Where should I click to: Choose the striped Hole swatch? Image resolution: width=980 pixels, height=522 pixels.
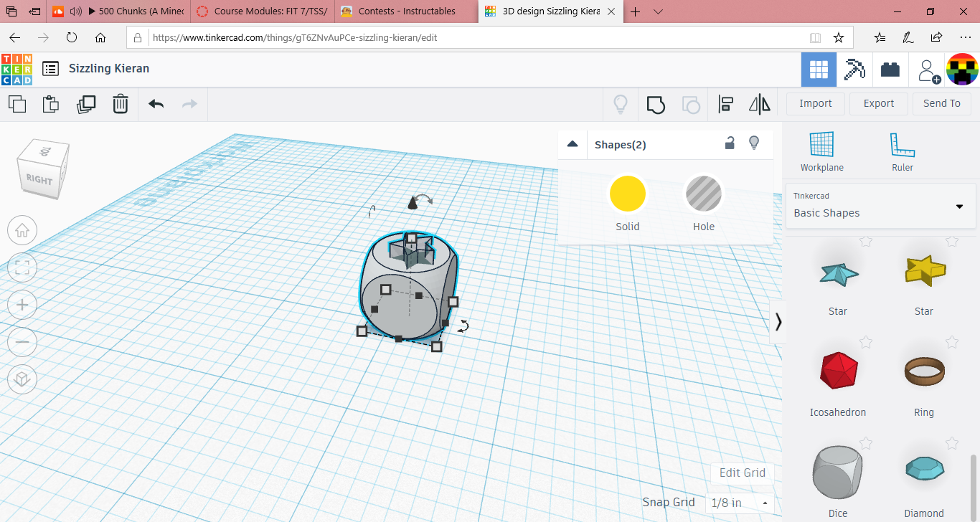[x=704, y=194]
